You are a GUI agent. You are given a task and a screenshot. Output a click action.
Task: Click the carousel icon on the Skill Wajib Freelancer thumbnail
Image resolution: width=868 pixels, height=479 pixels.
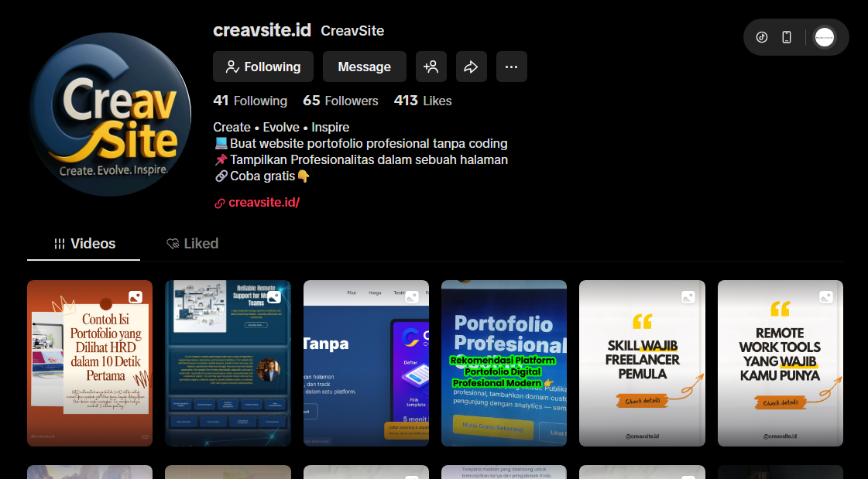click(688, 296)
